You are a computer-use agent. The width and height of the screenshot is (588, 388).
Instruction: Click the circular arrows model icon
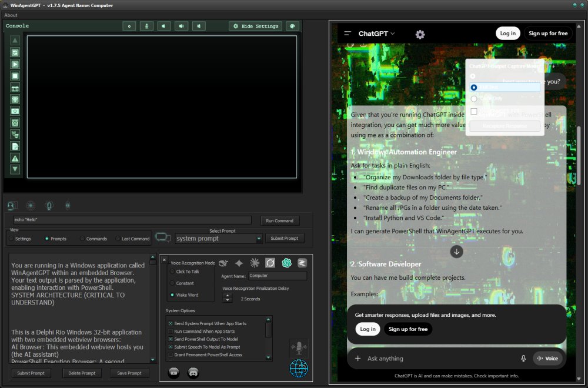pos(270,263)
